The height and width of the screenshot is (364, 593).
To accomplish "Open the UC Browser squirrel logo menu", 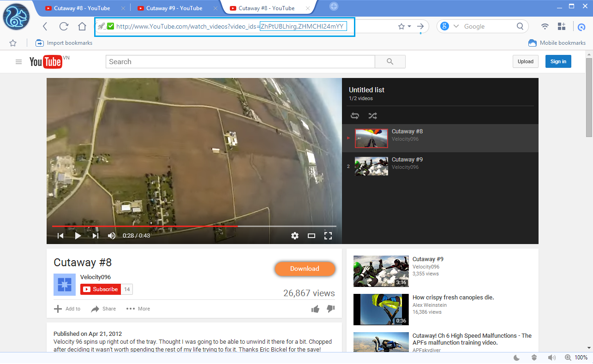I will tap(16, 17).
